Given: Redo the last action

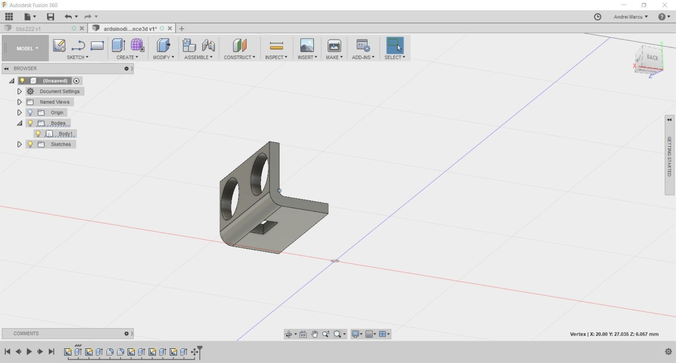Looking at the screenshot, I should pos(88,16).
